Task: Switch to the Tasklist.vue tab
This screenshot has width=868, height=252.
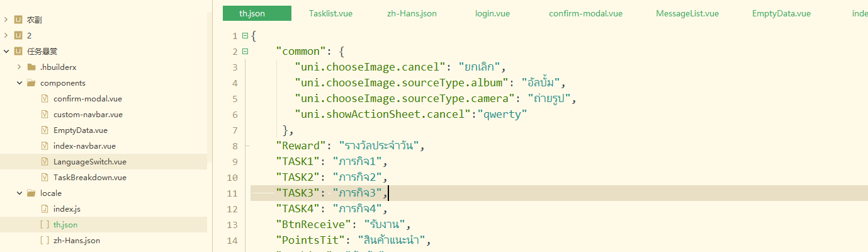Action: coord(330,13)
